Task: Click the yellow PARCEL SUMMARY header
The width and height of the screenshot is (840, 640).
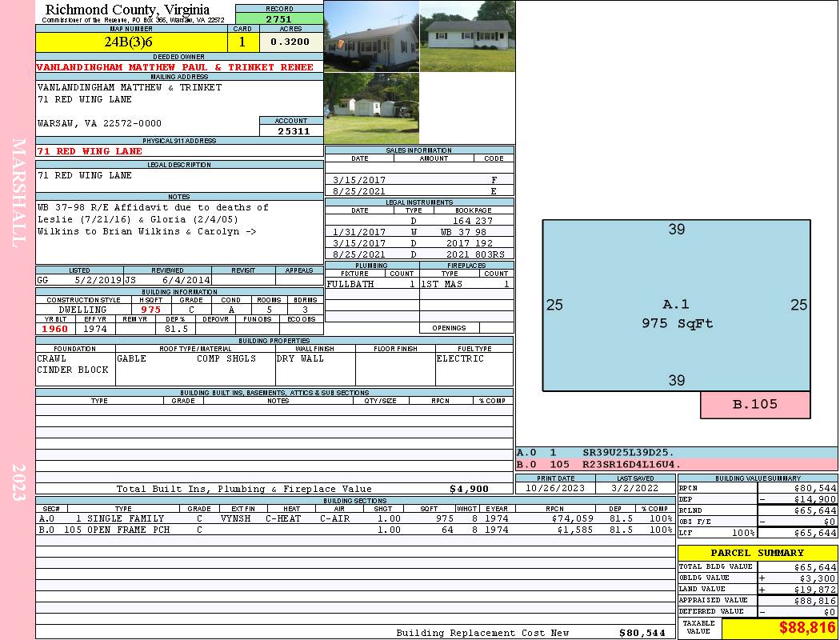Action: pyautogui.click(x=757, y=553)
